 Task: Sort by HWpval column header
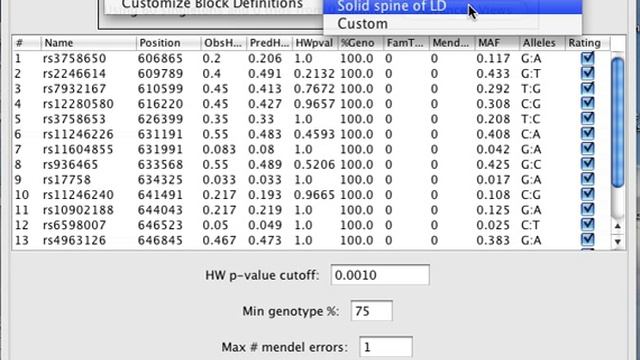point(315,43)
